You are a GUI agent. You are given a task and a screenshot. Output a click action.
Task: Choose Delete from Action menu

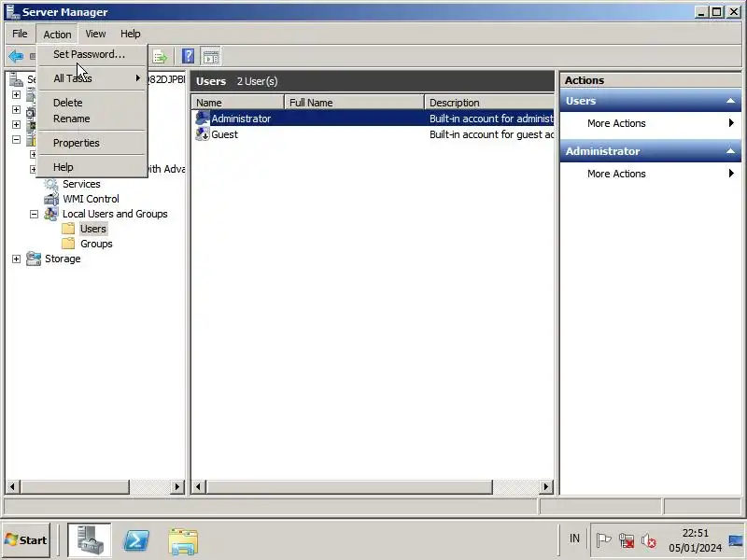92,103
